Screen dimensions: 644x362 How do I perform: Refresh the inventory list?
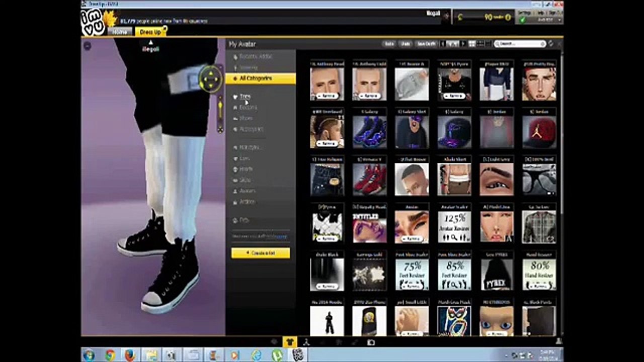(x=551, y=44)
